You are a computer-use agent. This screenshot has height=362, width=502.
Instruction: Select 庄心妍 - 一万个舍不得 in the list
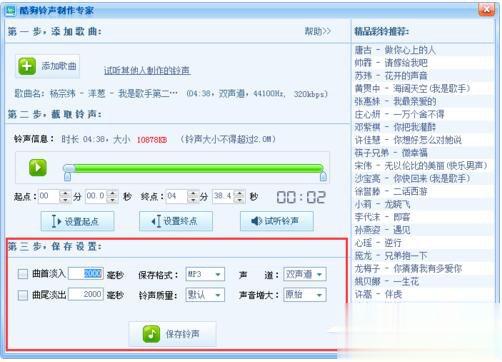pyautogui.click(x=399, y=114)
